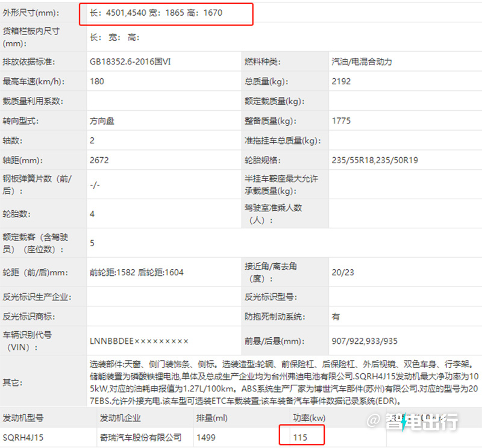Select the VIN value LNNBBDEE×××××××××

(x=139, y=341)
